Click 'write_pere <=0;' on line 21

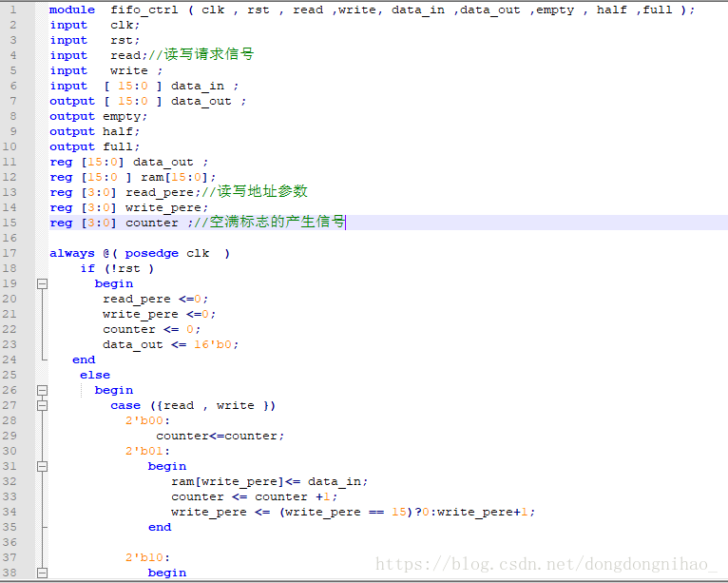click(160, 315)
